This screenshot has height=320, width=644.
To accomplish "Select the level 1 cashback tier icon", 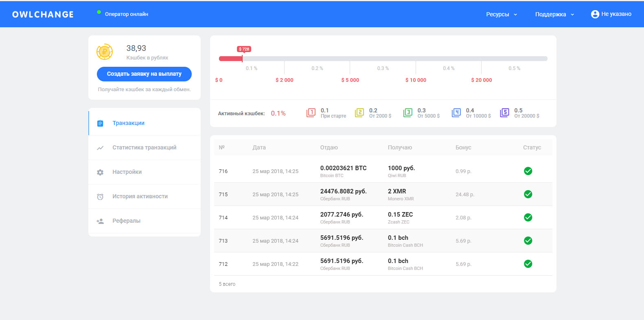I will tap(311, 113).
